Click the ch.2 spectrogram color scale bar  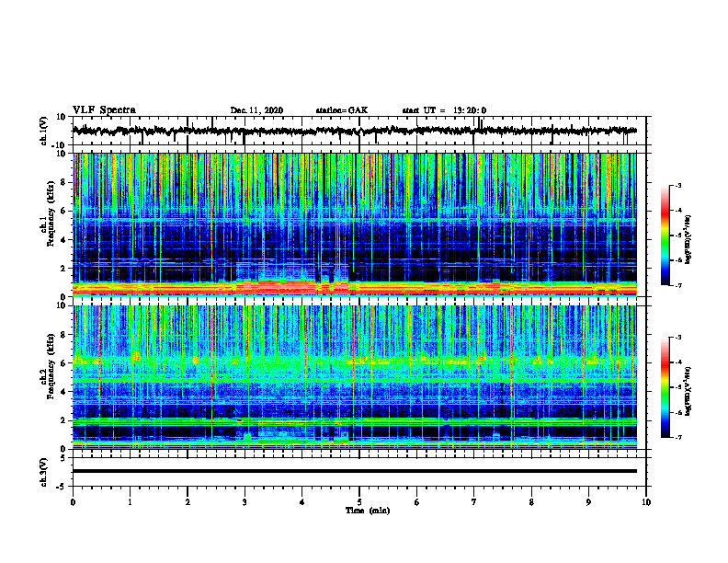(665, 387)
